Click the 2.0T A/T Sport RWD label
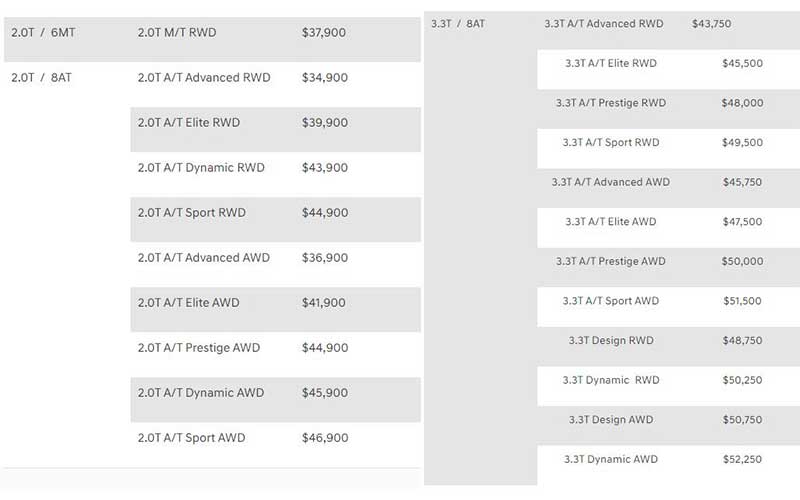The image size is (800, 500). (192, 213)
